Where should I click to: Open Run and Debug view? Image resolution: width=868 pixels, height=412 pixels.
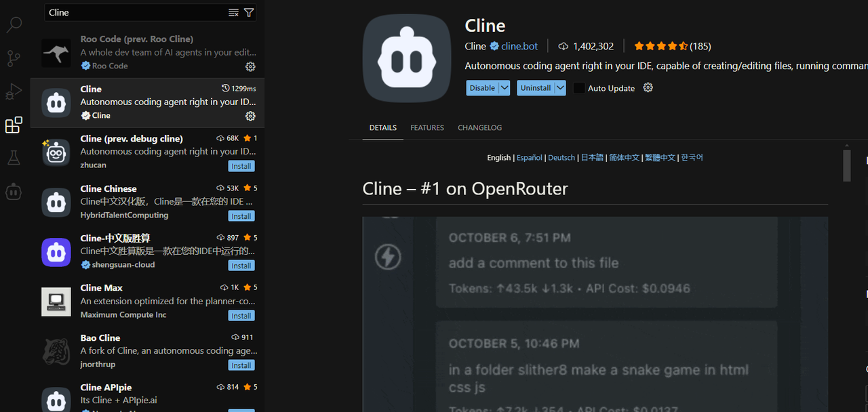(x=14, y=91)
